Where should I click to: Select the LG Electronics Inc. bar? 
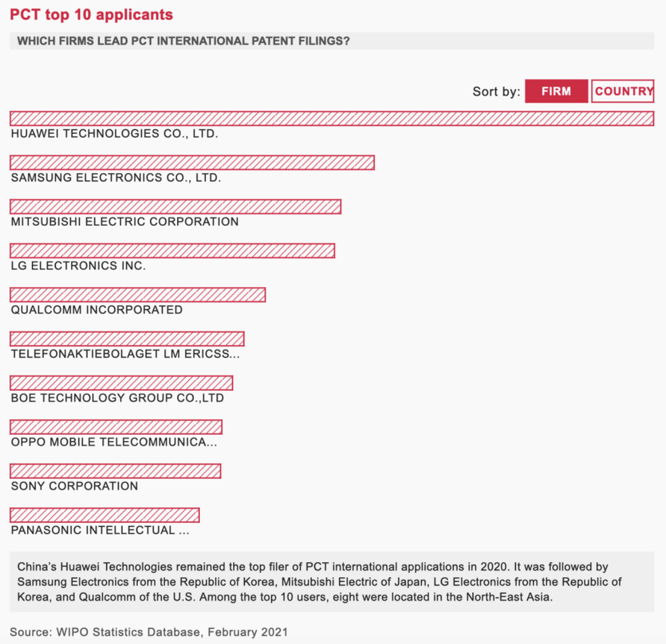point(172,250)
